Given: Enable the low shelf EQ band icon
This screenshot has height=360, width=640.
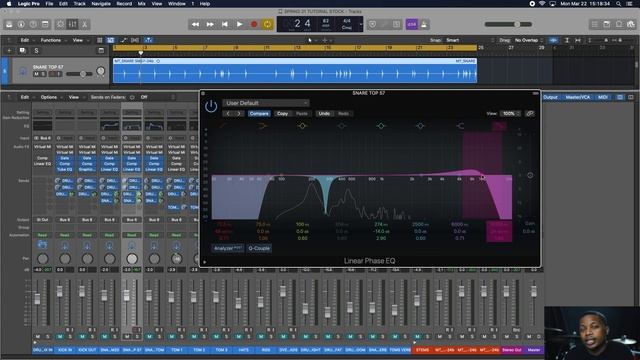Looking at the screenshot, I should point(262,126).
